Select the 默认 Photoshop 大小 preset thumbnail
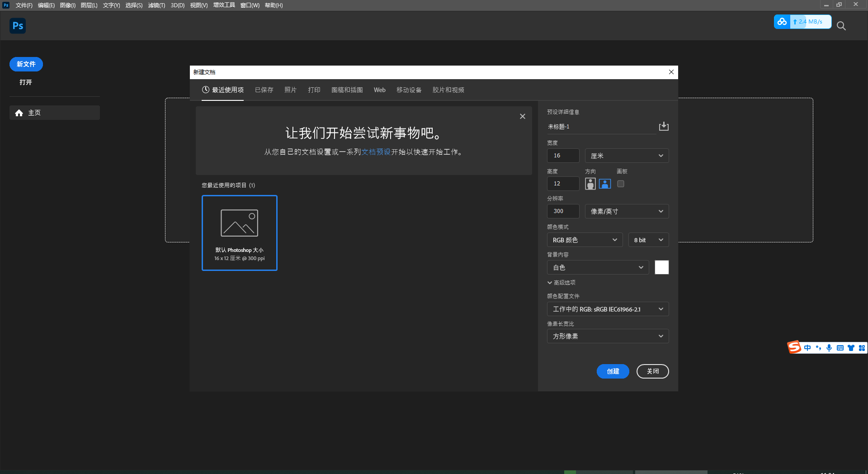 [240, 233]
